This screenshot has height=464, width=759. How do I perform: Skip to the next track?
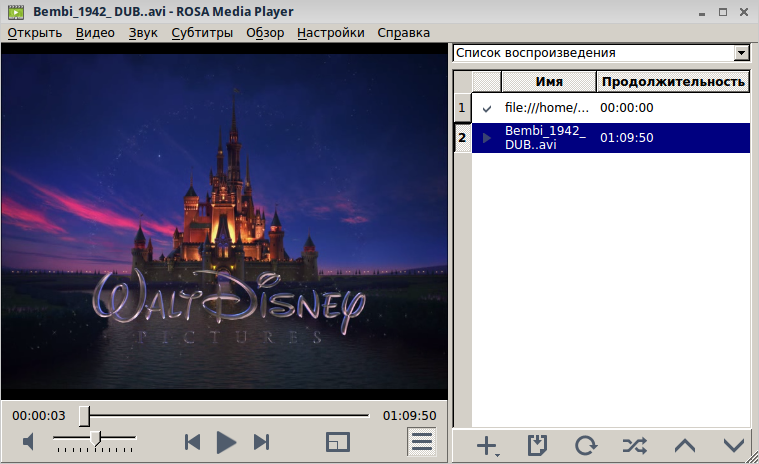[261, 442]
